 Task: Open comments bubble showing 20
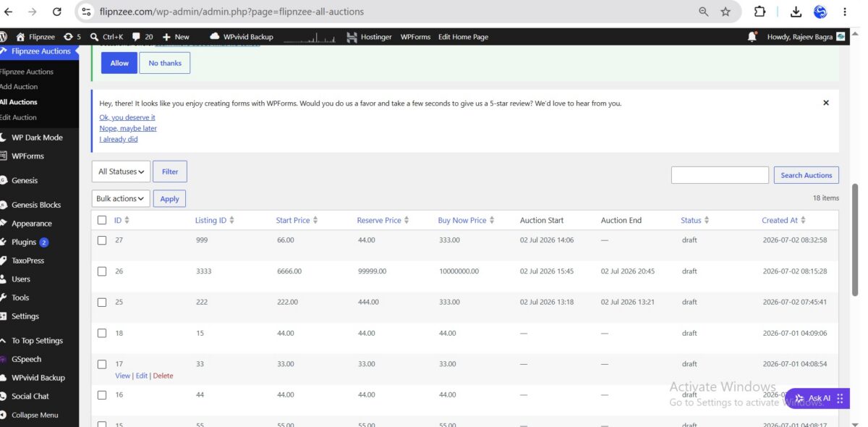coord(142,37)
